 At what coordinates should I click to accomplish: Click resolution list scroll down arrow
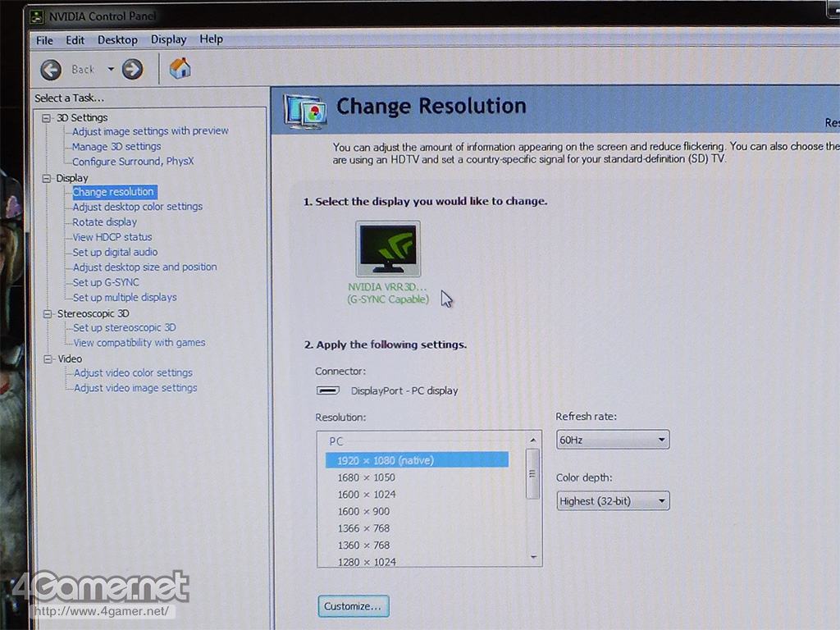tap(533, 558)
